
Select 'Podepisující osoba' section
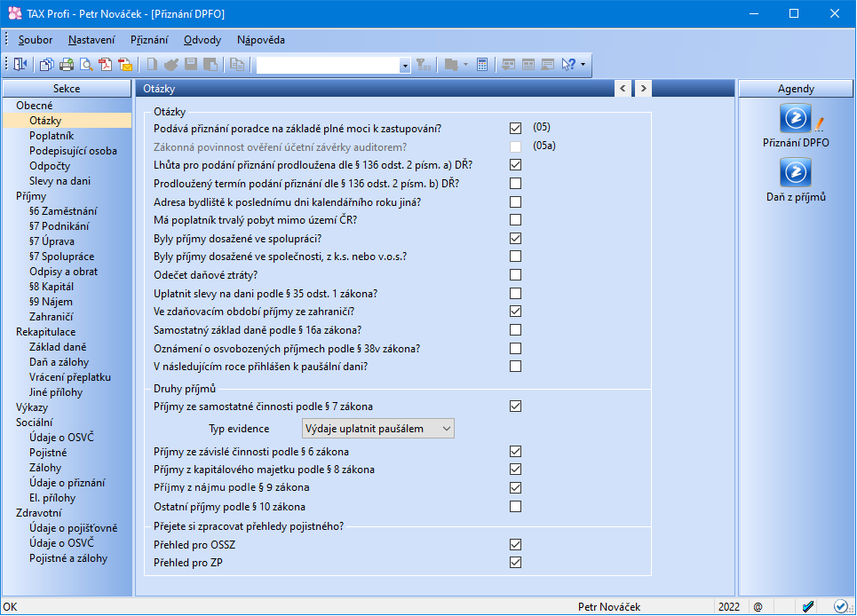coord(73,151)
